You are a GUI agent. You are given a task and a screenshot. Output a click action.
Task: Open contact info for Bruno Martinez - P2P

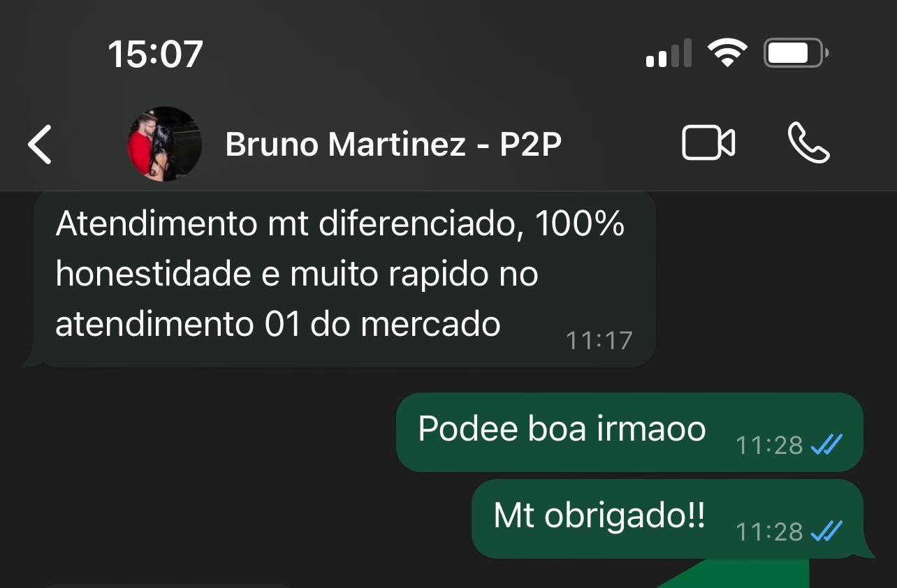tap(393, 145)
